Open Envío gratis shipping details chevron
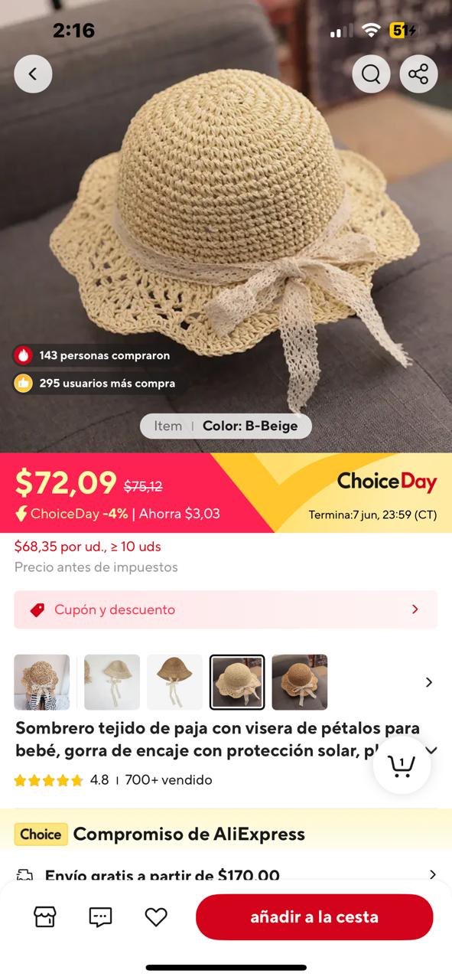Viewport: 452px width, 980px height. pos(432,874)
